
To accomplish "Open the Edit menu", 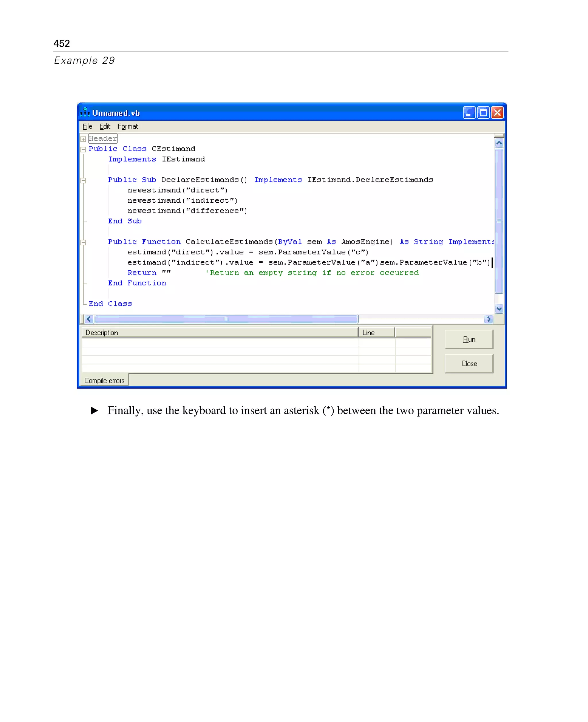I will [x=105, y=126].
